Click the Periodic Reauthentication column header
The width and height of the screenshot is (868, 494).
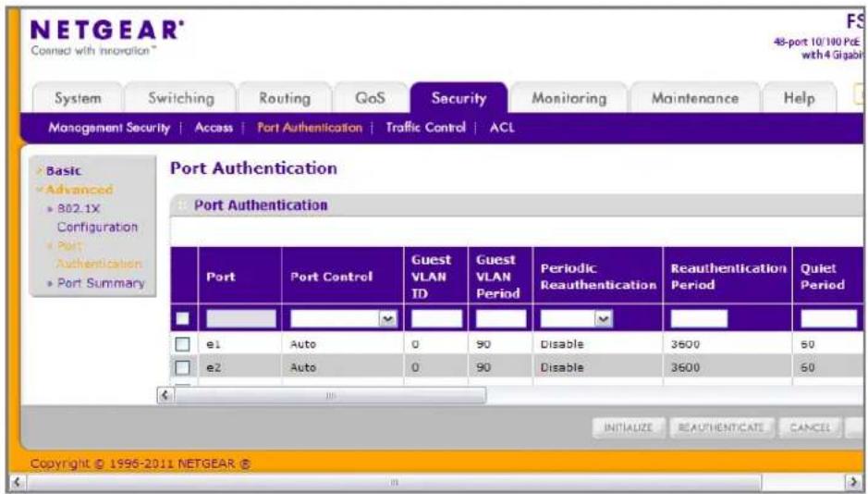click(x=597, y=276)
